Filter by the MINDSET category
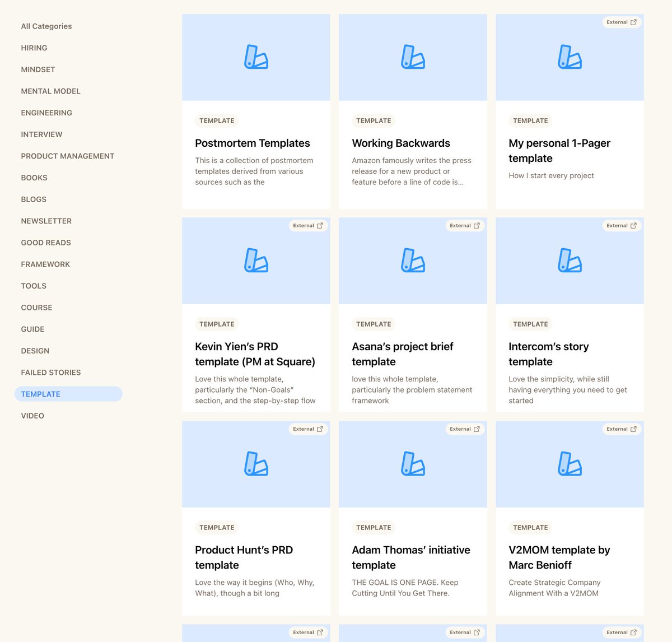Screen dimensions: 672x642 [x=38, y=69]
